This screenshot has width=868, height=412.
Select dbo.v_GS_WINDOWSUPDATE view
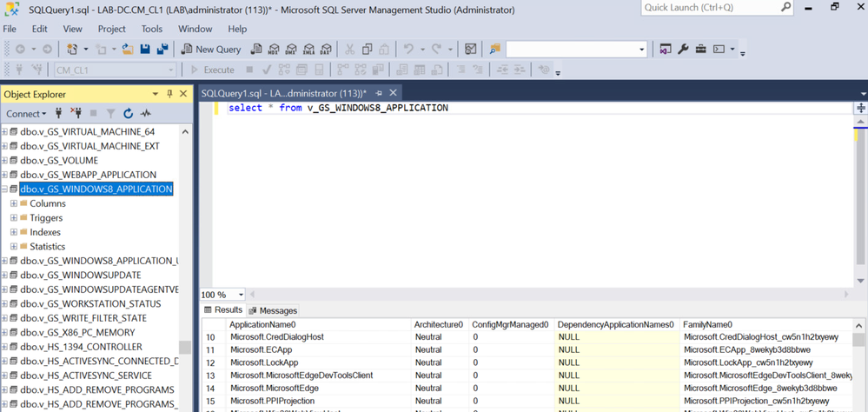[x=80, y=276]
